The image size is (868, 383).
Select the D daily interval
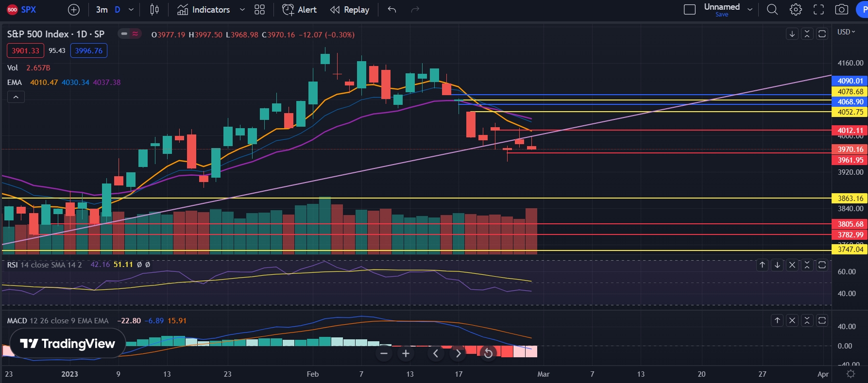click(x=118, y=10)
